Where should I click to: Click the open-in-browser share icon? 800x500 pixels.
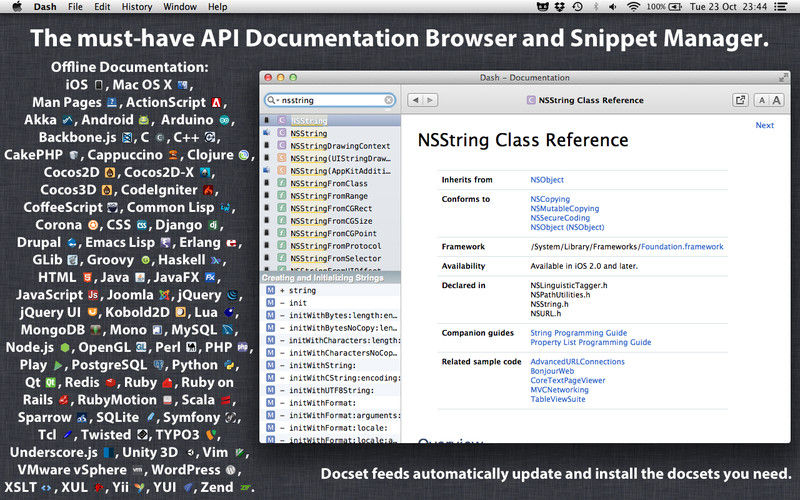coord(740,100)
